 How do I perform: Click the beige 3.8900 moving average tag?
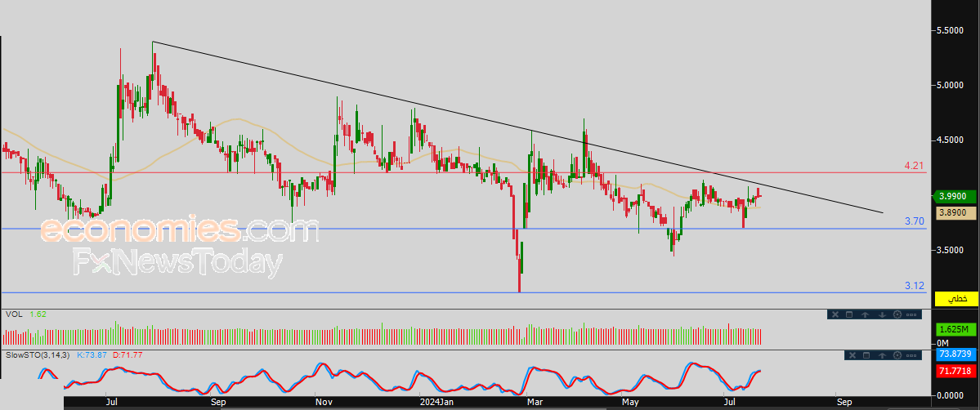[956, 213]
